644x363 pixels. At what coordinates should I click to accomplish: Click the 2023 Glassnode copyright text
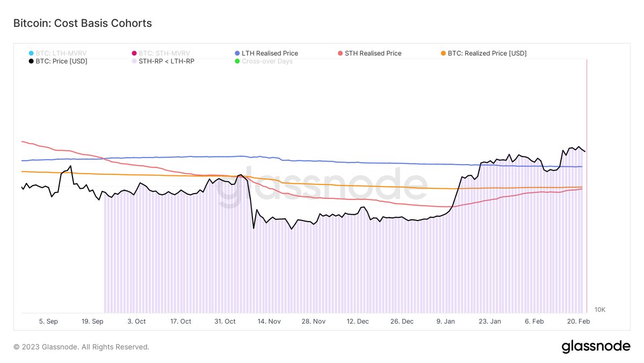pyautogui.click(x=81, y=347)
